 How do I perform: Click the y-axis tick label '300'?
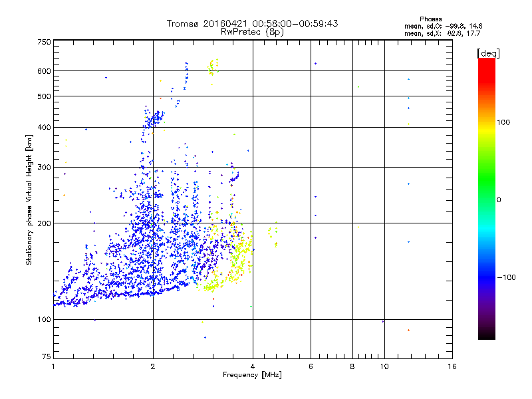tap(44, 168)
